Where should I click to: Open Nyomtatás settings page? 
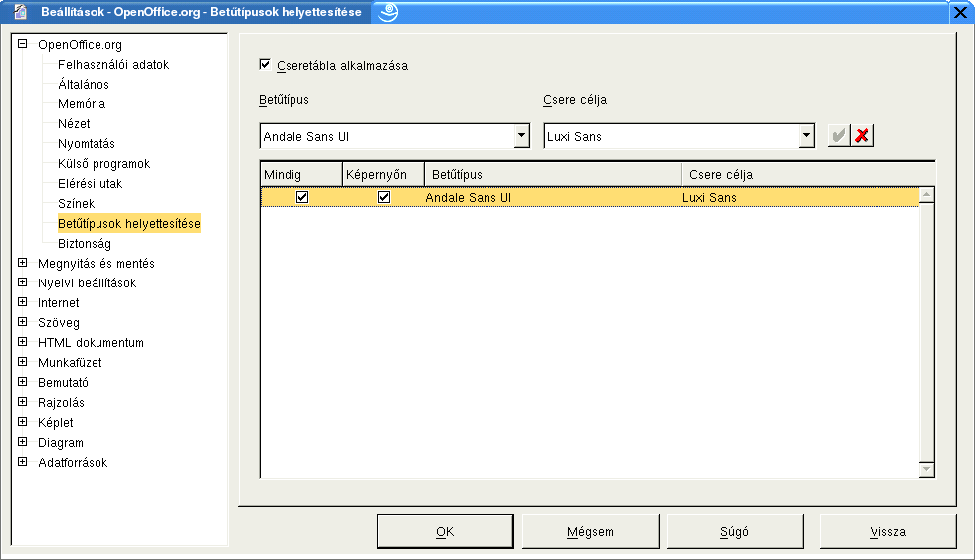coord(87,143)
